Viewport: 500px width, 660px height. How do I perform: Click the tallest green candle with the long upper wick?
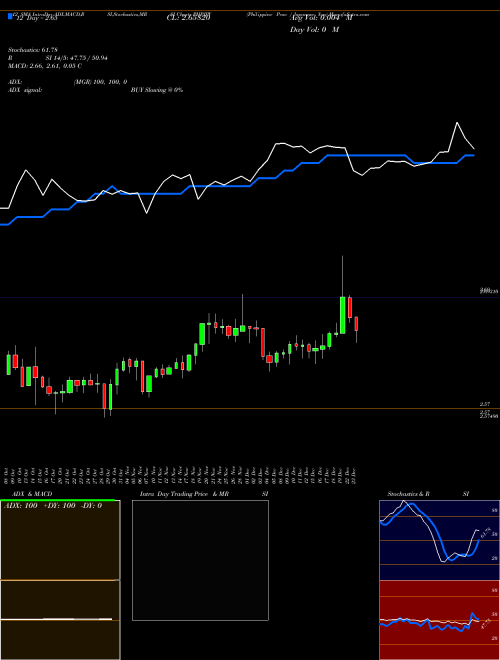[343, 315]
